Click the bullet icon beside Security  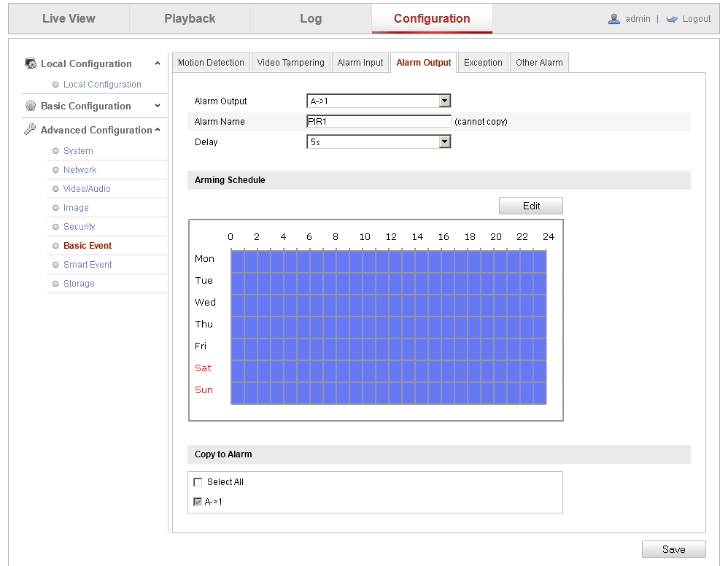(x=55, y=227)
